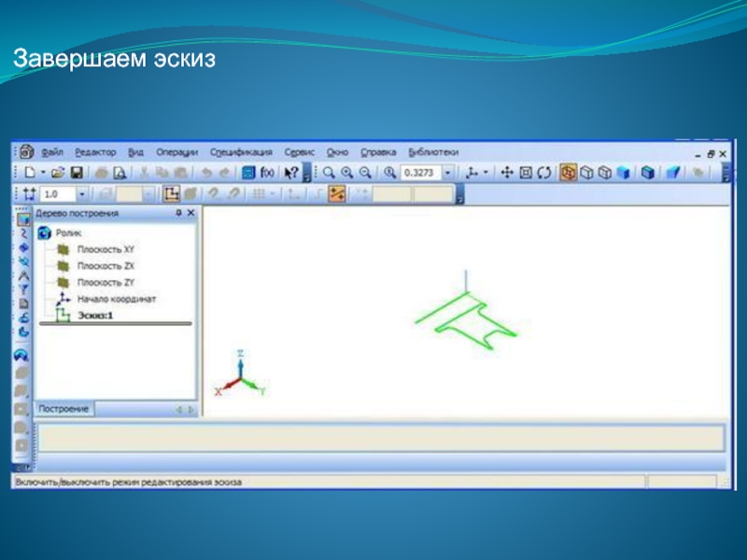Select Эскиз:1 in the tree
The width and height of the screenshot is (747, 560).
(95, 315)
